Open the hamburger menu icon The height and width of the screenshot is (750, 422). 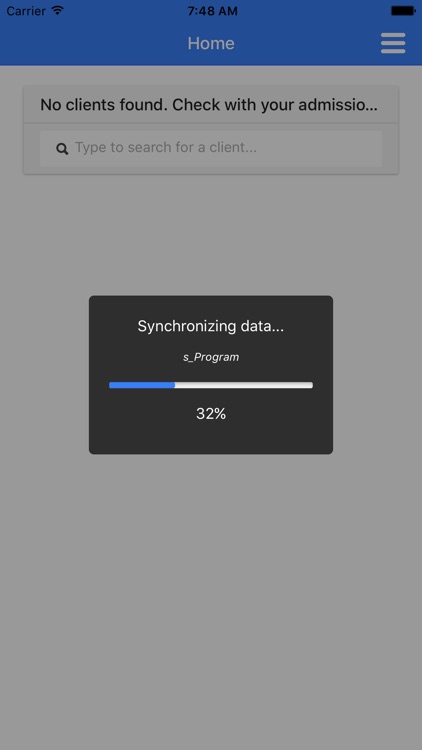tap(393, 43)
